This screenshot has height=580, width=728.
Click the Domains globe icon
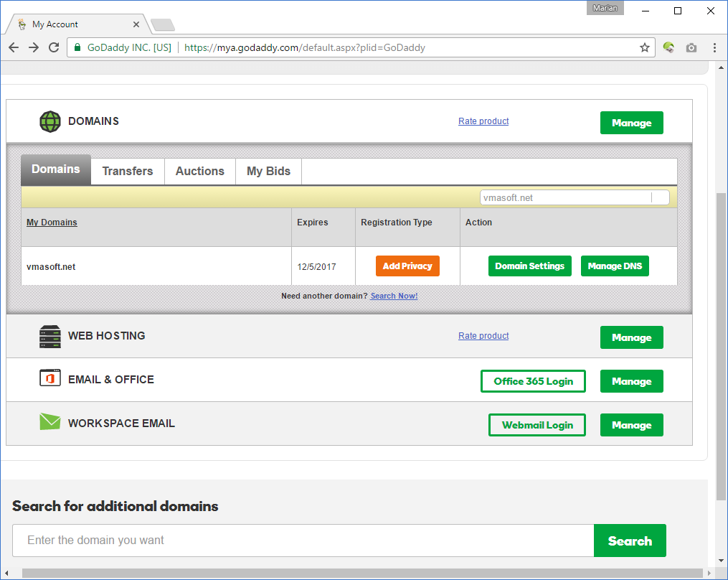[50, 122]
